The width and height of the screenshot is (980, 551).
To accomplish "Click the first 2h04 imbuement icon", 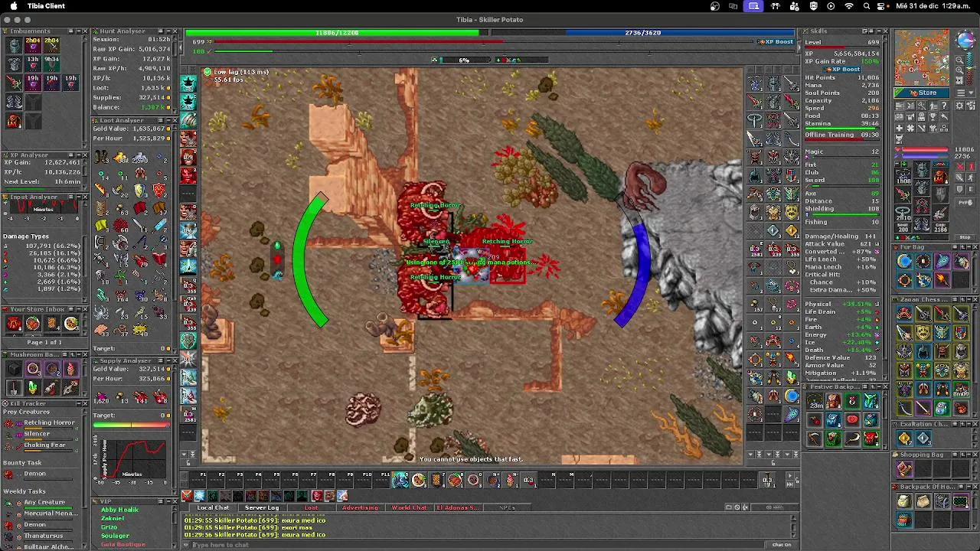I will click(x=33, y=45).
